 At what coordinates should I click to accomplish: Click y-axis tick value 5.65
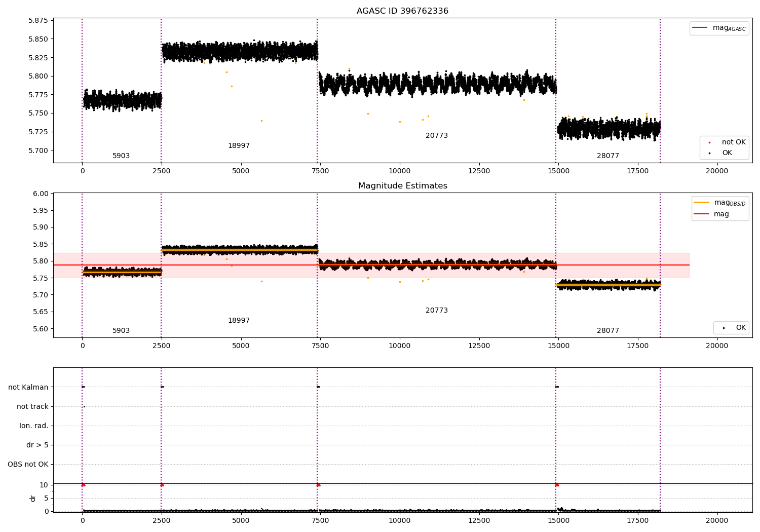coord(40,312)
